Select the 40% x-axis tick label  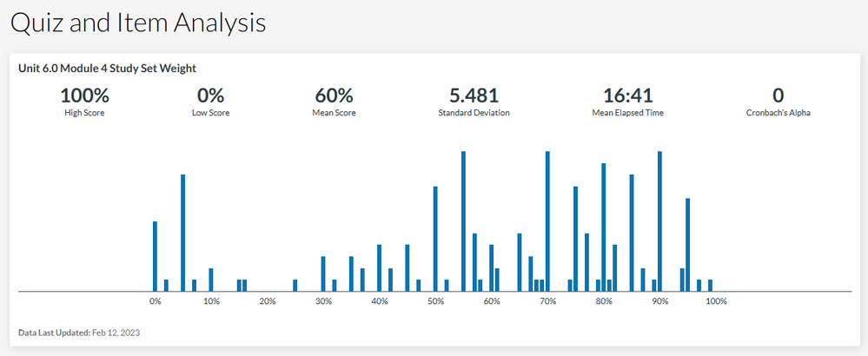[x=380, y=301]
